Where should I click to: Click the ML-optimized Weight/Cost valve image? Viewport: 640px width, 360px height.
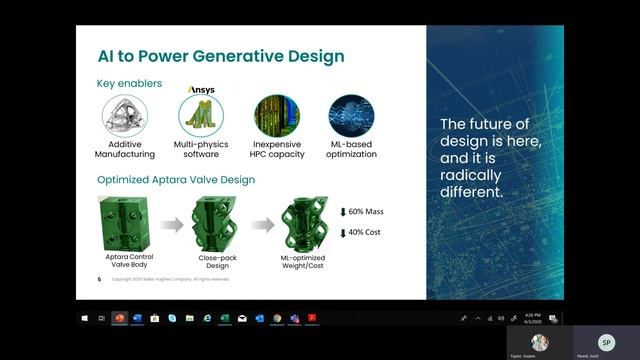[304, 224]
